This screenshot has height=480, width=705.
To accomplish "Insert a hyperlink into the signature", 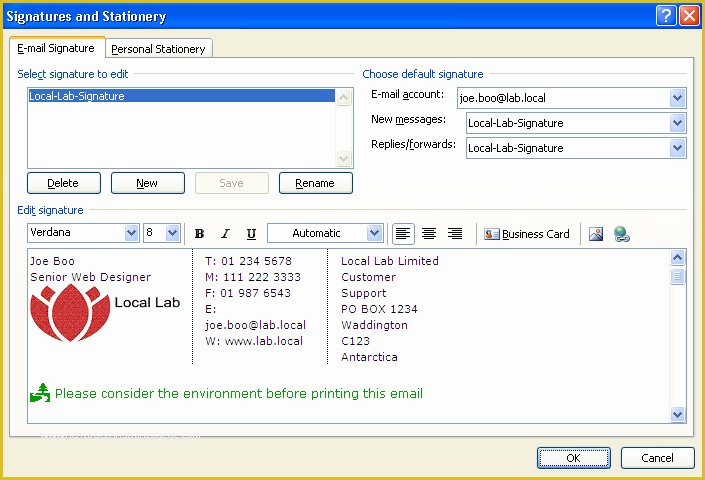I will coord(622,234).
